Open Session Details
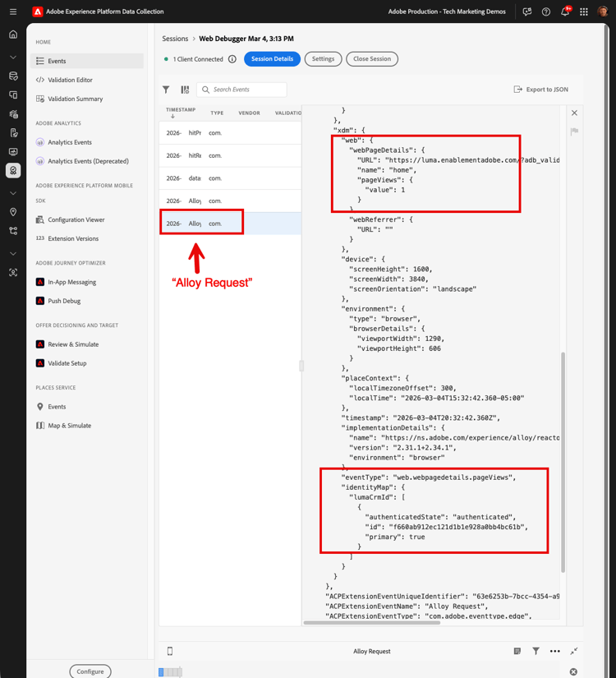 coord(273,59)
